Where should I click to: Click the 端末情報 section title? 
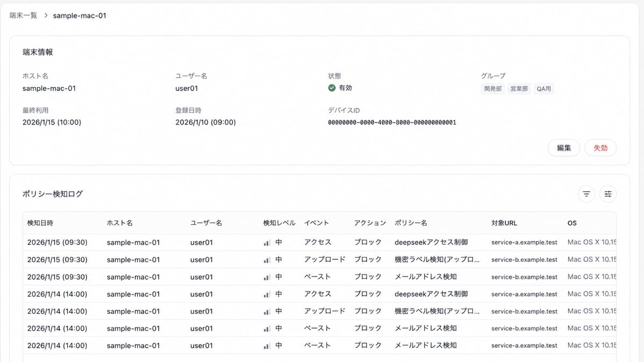[x=38, y=52]
